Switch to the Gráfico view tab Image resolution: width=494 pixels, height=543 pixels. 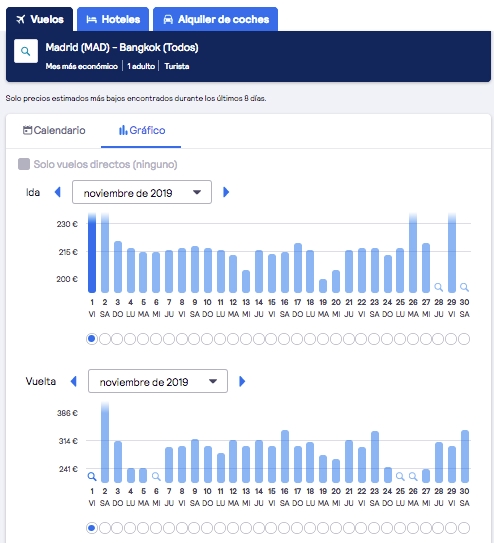point(142,130)
